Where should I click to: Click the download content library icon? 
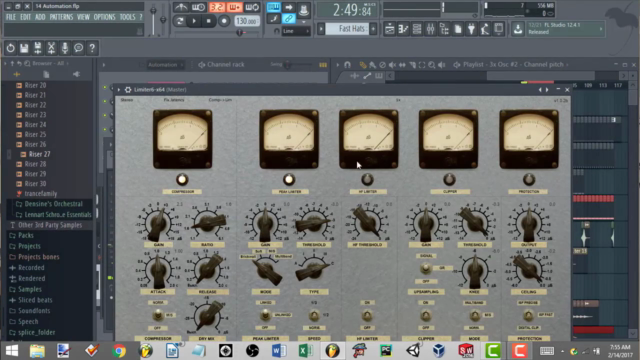click(x=518, y=29)
